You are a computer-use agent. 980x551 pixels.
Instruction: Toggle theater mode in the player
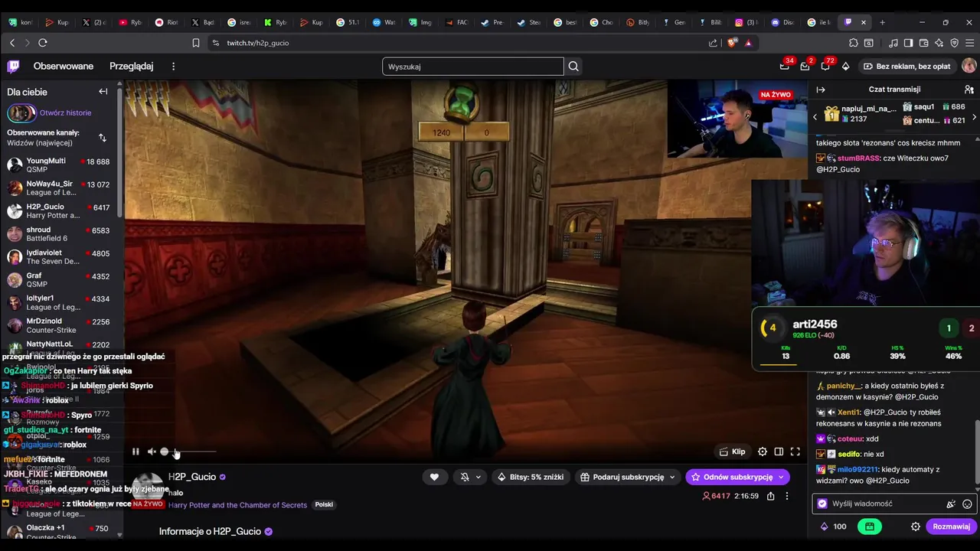779,452
